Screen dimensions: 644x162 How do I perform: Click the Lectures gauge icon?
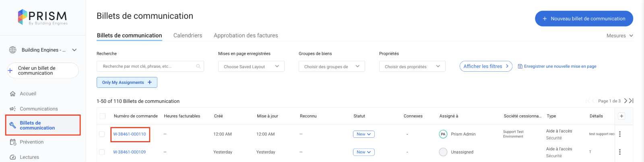tap(12, 157)
